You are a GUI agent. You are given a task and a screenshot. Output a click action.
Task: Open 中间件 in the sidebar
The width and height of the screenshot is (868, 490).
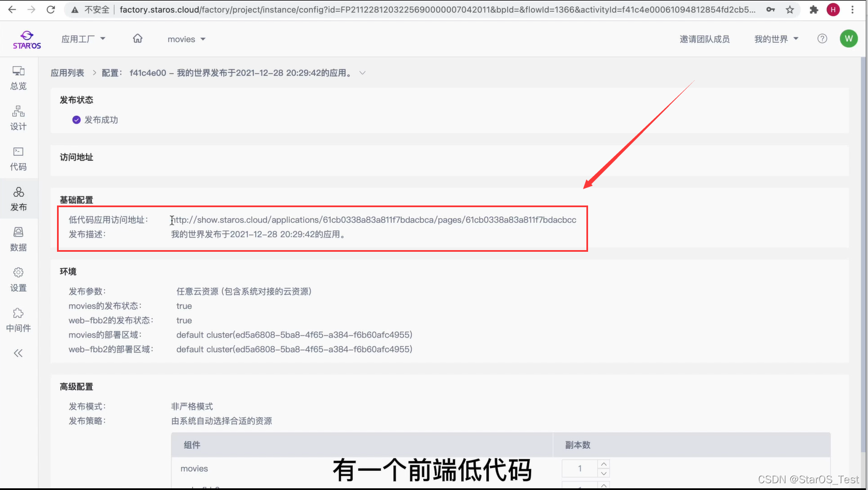click(19, 320)
